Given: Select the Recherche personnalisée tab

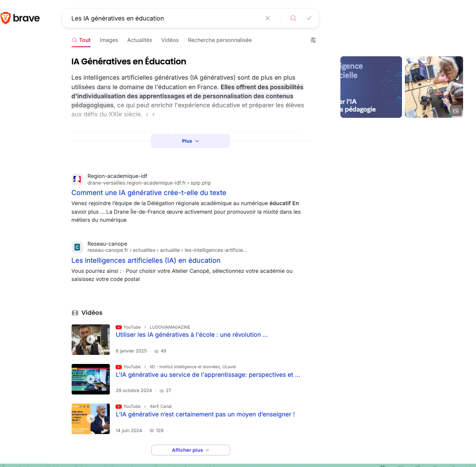Looking at the screenshot, I should [220, 41].
